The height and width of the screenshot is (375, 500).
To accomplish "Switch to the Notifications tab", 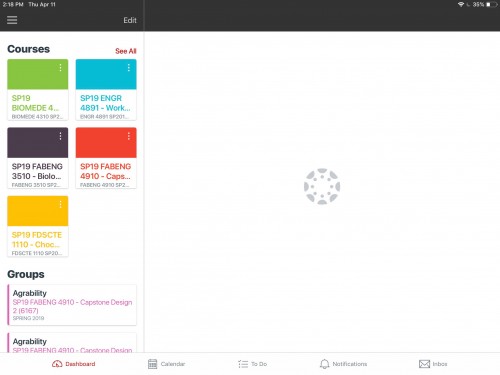I will [343, 364].
